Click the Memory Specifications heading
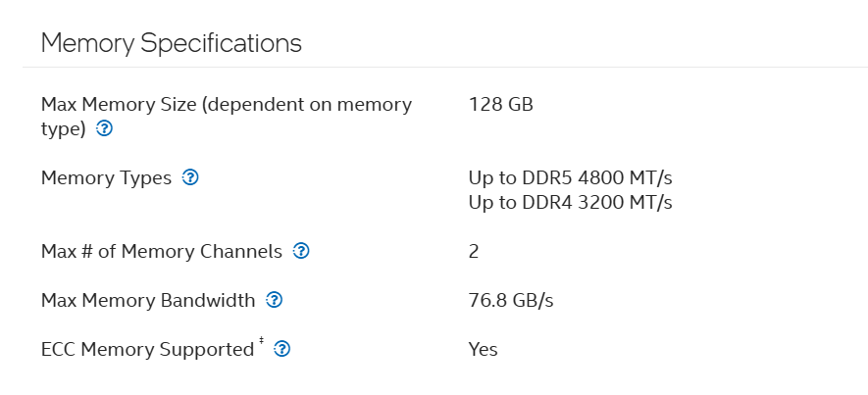Image resolution: width=868 pixels, height=395 pixels. click(x=172, y=43)
